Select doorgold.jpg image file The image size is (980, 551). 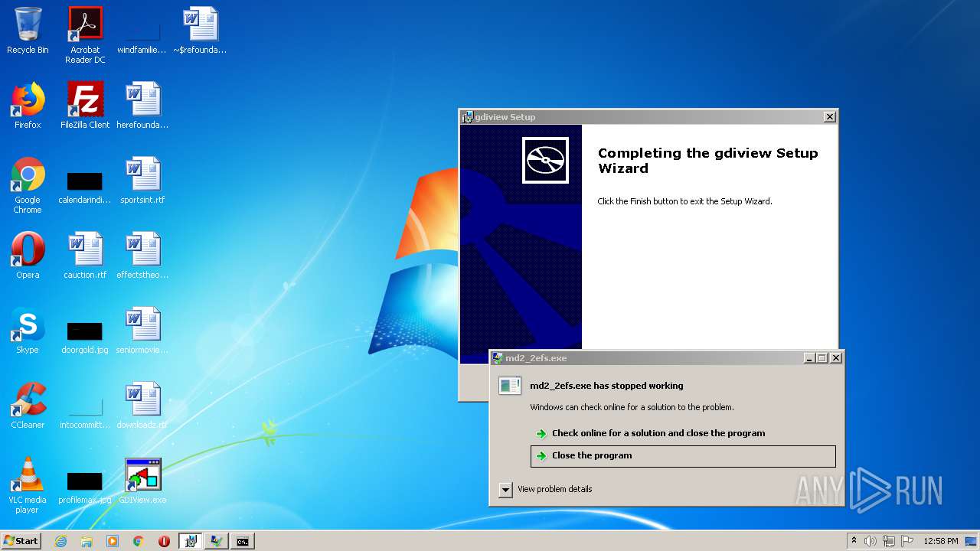pyautogui.click(x=85, y=338)
